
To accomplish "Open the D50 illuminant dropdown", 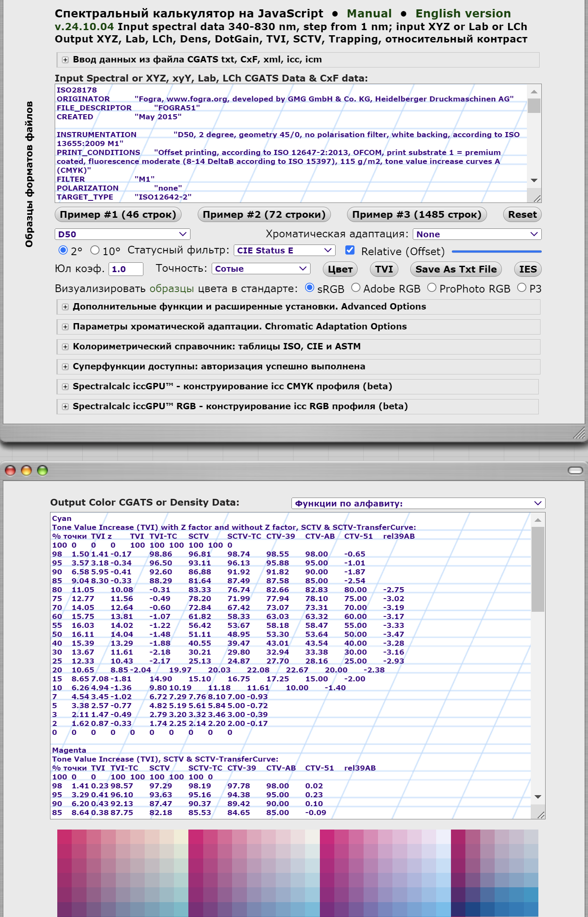I will click(122, 234).
